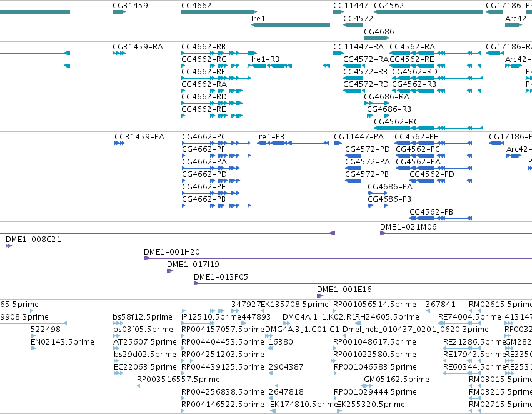
Task: Select the CG11447-RA transcript label
Action: pyautogui.click(x=359, y=47)
